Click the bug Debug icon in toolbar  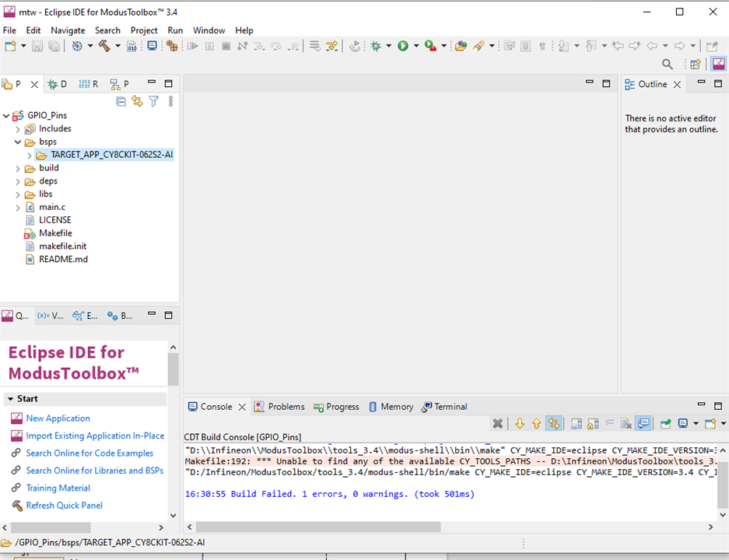(376, 46)
